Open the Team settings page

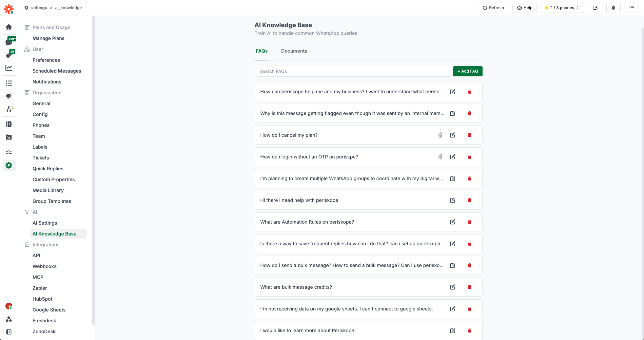point(39,136)
